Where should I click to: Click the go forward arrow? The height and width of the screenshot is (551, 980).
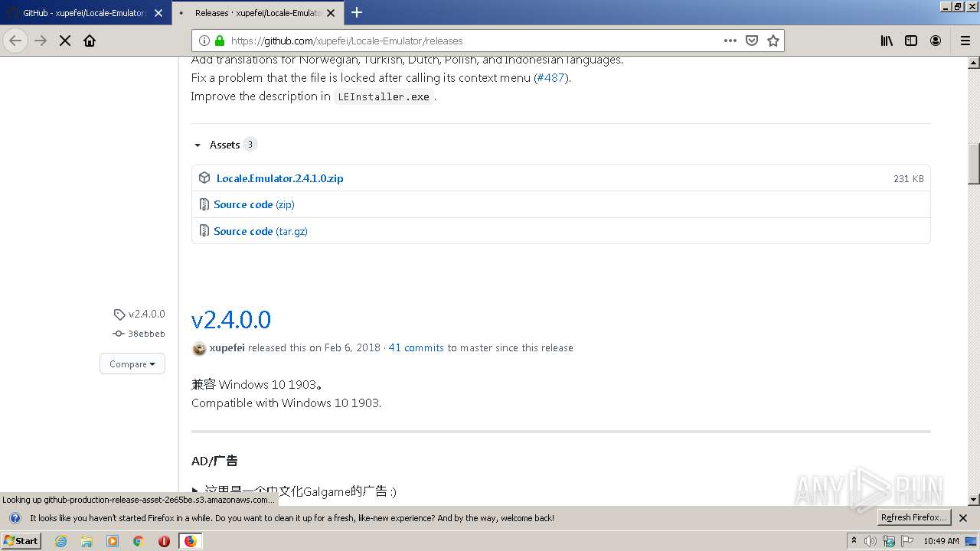point(41,41)
